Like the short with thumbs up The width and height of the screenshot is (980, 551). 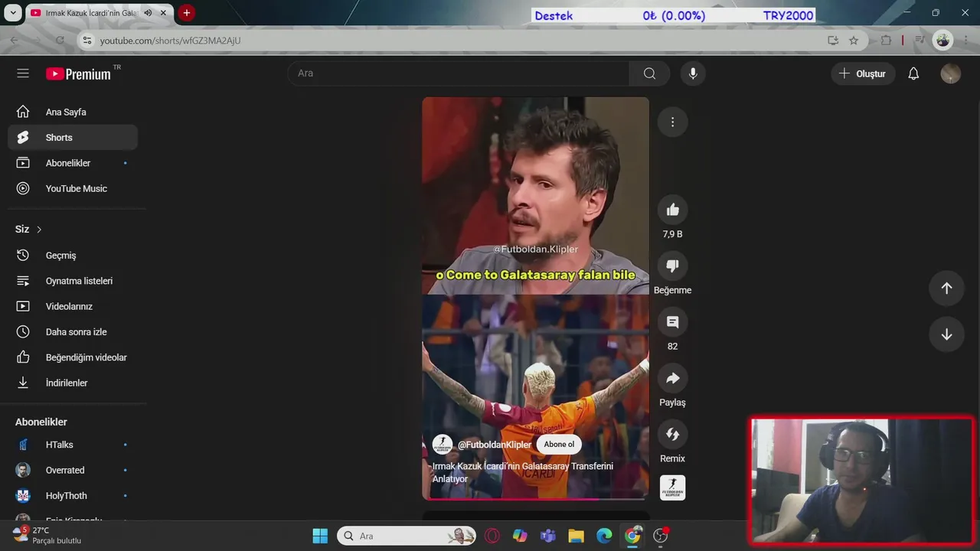[673, 210]
